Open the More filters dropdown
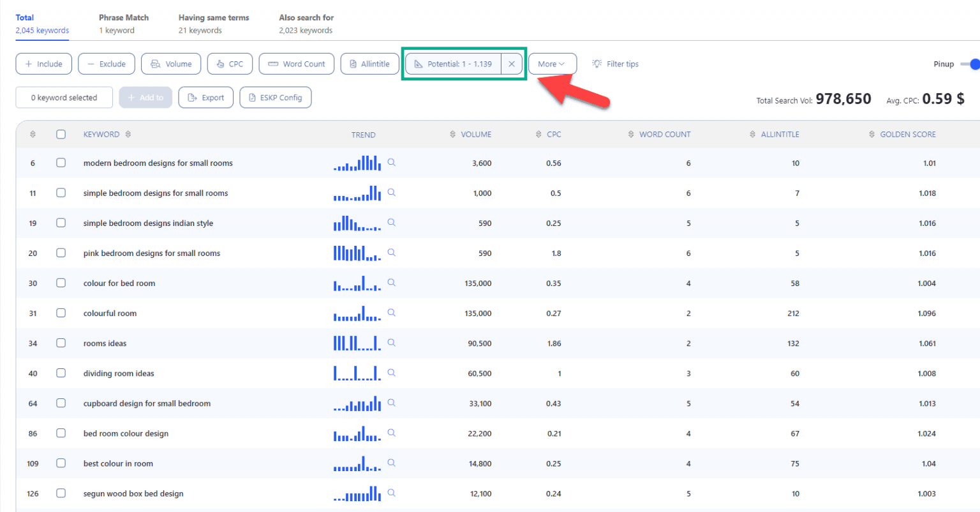 [x=551, y=63]
